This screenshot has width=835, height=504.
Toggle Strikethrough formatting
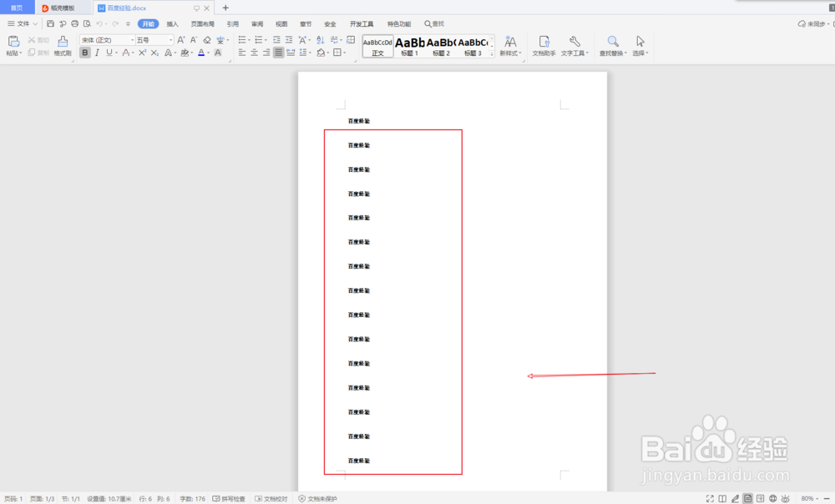[x=126, y=53]
